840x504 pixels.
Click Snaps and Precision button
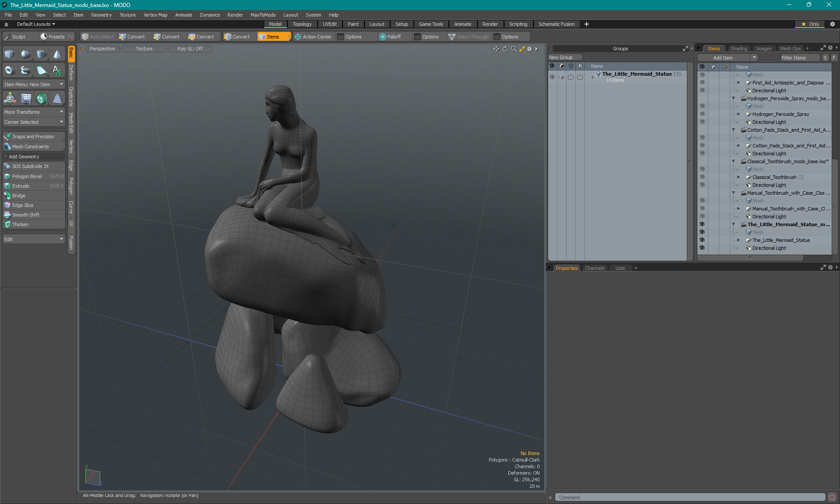tap(34, 136)
